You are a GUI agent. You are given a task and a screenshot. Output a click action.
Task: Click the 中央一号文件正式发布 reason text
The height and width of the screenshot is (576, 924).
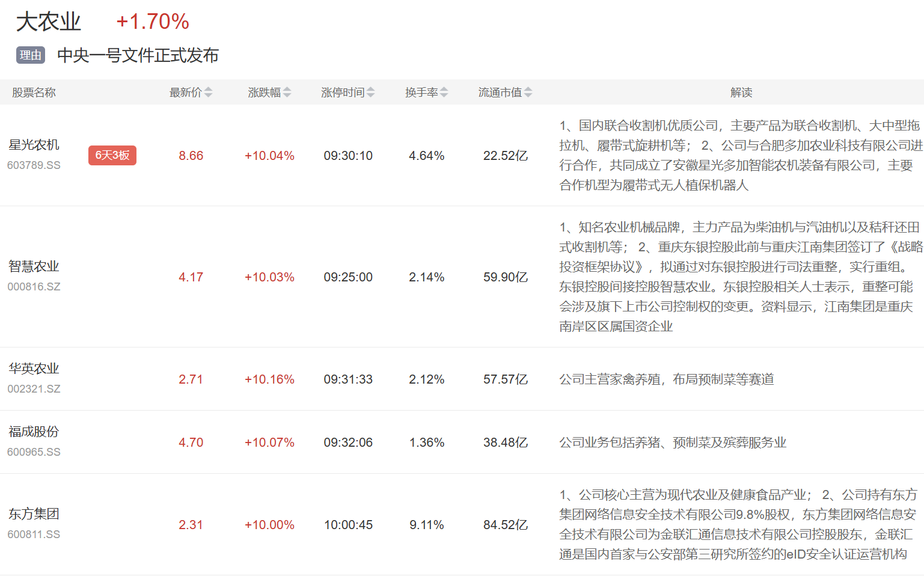pos(138,55)
